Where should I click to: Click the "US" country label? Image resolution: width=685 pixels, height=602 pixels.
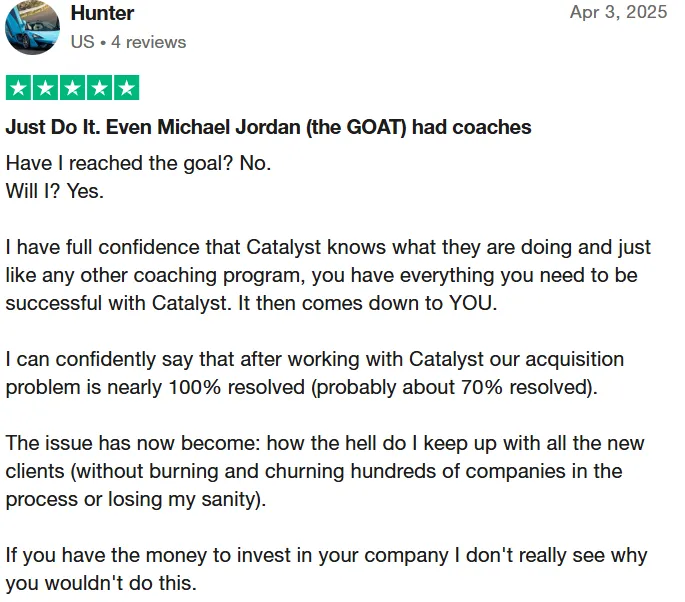(83, 42)
